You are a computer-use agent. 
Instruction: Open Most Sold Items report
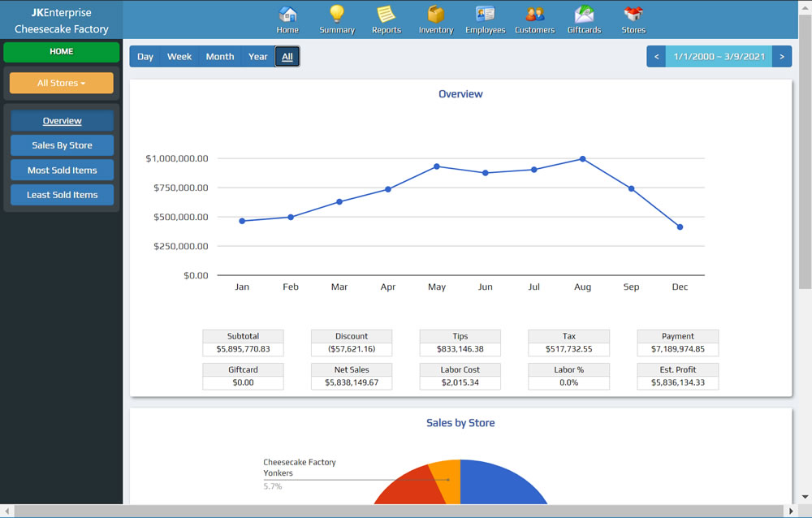[x=63, y=171]
